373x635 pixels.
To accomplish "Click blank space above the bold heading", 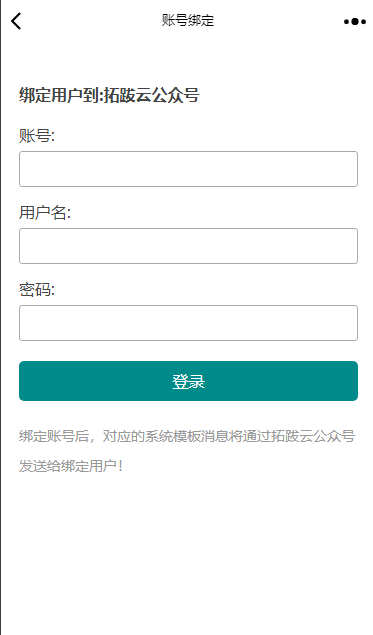I will 186,61.
